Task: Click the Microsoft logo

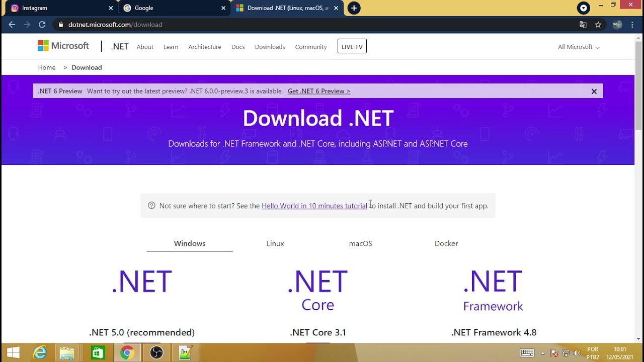Action: 63,46
